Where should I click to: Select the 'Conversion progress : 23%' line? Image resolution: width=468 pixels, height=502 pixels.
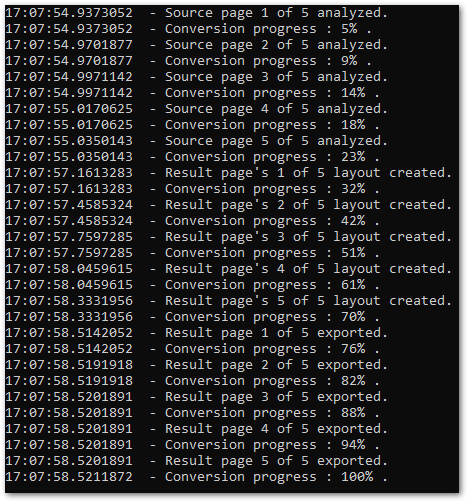[192, 157]
